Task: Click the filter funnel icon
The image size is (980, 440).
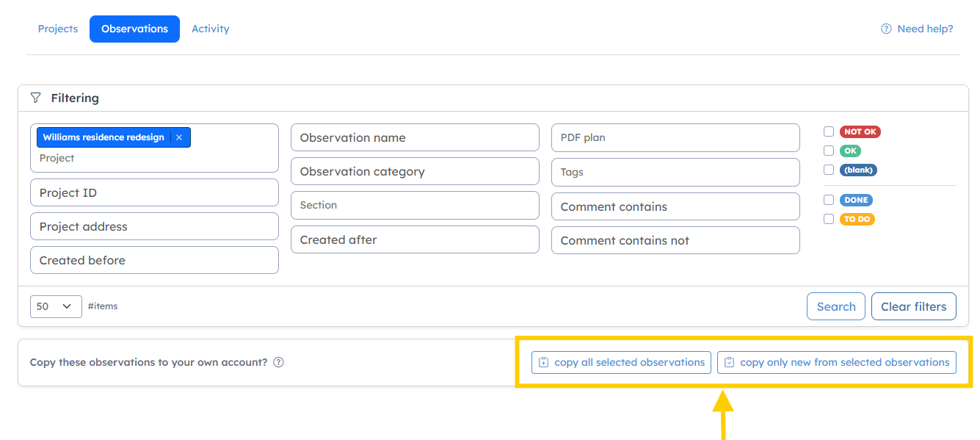Action: 35,98
